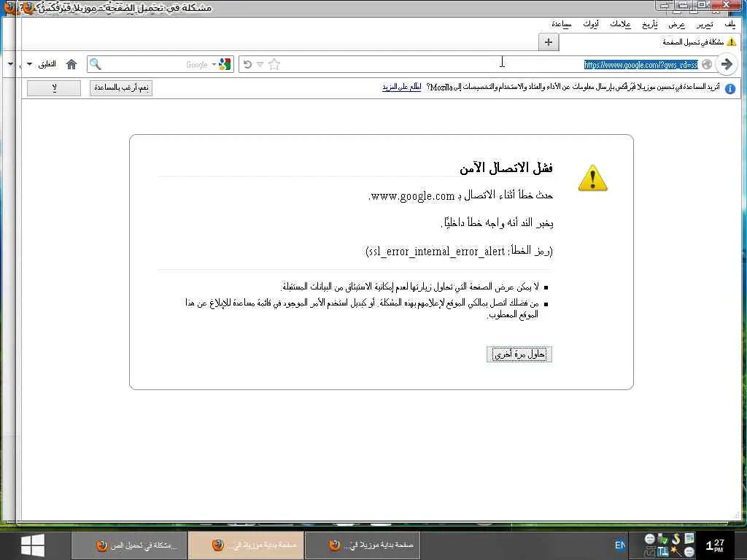Bookmark this page with the star icon
Image resolution: width=747 pixels, height=560 pixels.
click(x=274, y=64)
